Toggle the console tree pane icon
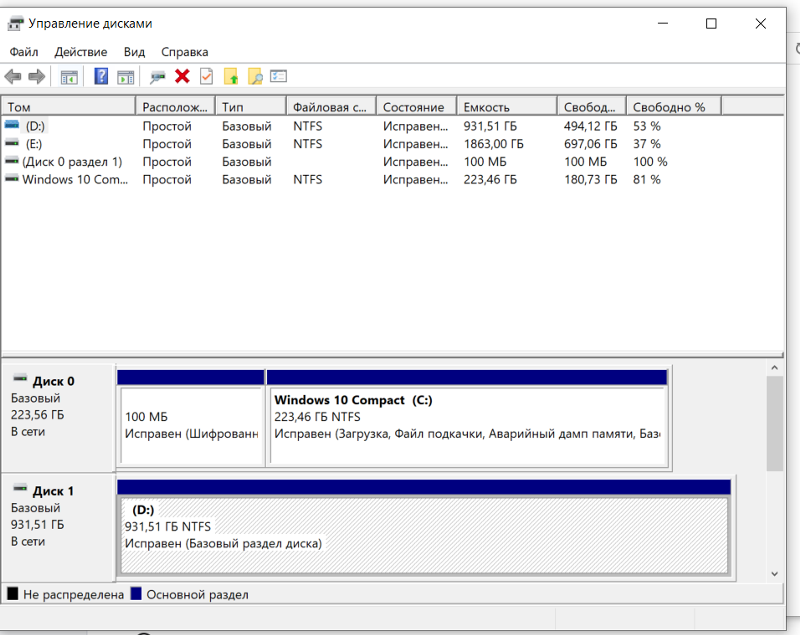 tap(69, 78)
